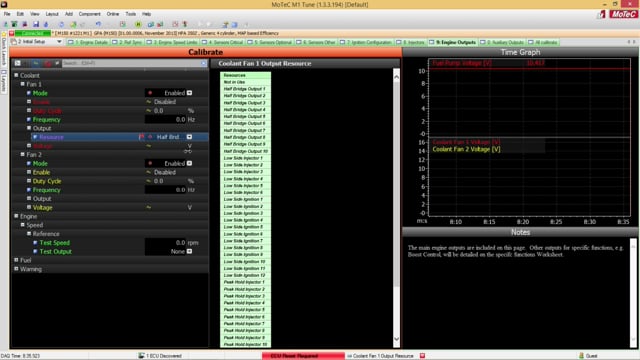The image size is (640, 360).
Task: Open the Fan 2 Mode Enabled dropdown
Action: (x=189, y=163)
